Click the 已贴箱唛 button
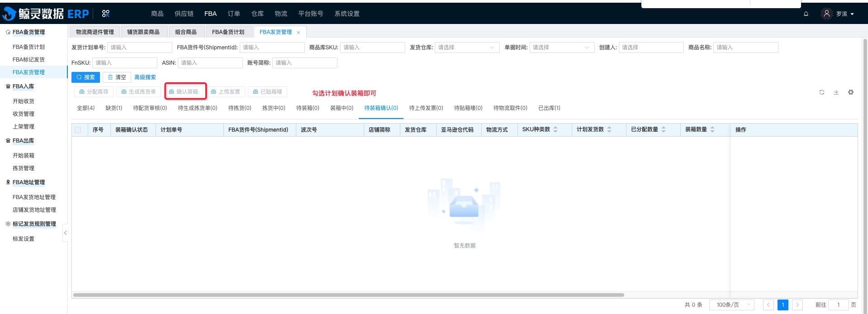 tap(267, 92)
